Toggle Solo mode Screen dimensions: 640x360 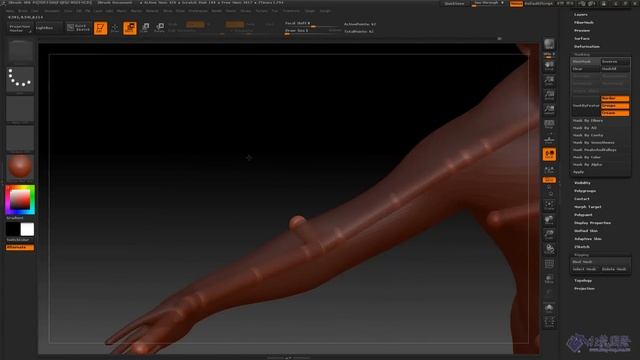549,307
